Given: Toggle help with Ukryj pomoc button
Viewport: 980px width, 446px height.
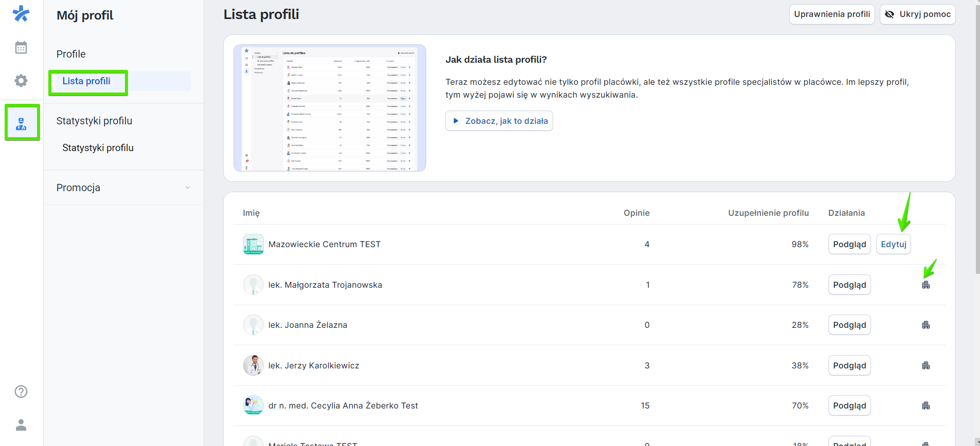Looking at the screenshot, I should click(x=917, y=14).
